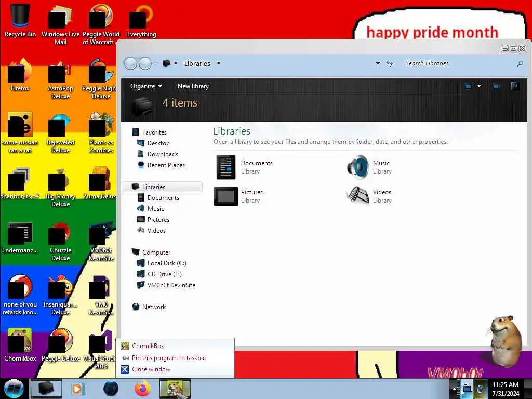Open the Endermanc... desktop icon
Screen dimensions: 532x399
pos(20,237)
